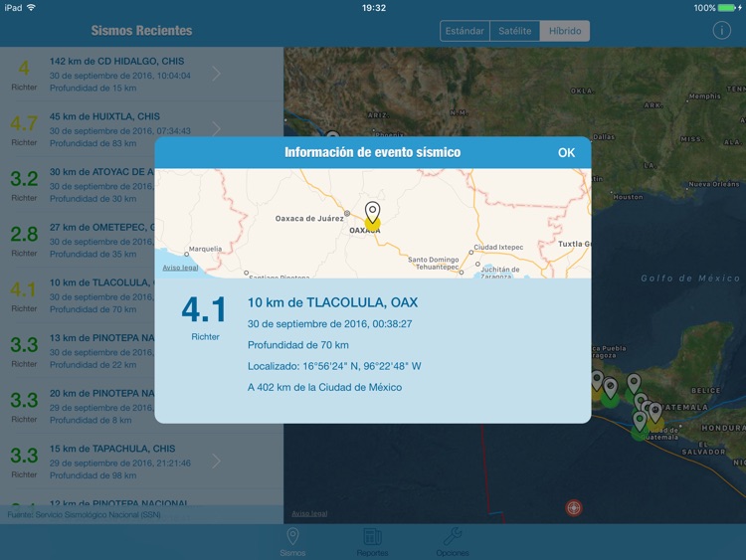Tap the Fuente: Servicio Sismológico Nacional footer
Image resolution: width=746 pixels, height=560 pixels.
pos(84,515)
